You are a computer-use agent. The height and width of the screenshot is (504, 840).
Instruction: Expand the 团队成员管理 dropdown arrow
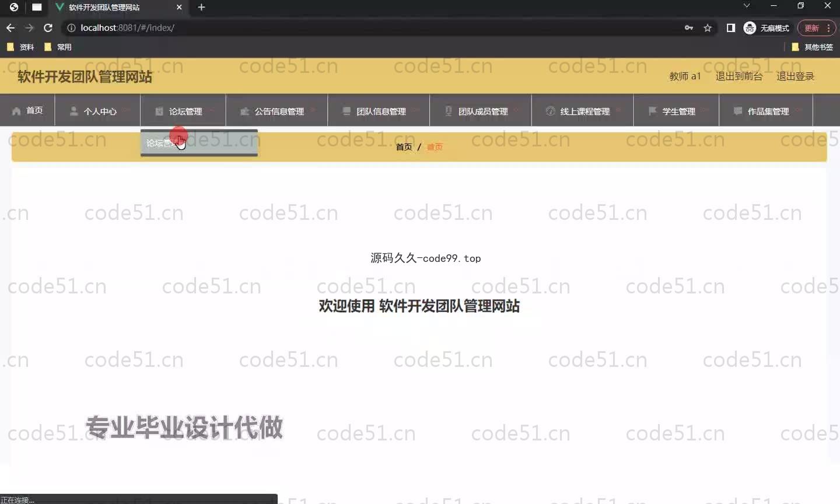point(517,110)
